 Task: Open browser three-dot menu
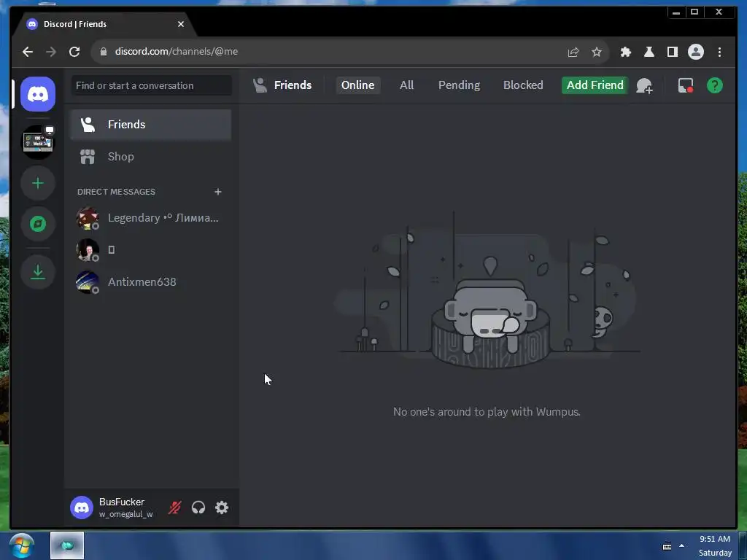coord(719,52)
